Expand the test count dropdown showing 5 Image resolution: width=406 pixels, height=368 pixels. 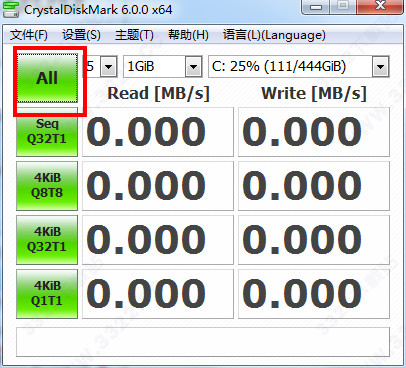pyautogui.click(x=108, y=67)
